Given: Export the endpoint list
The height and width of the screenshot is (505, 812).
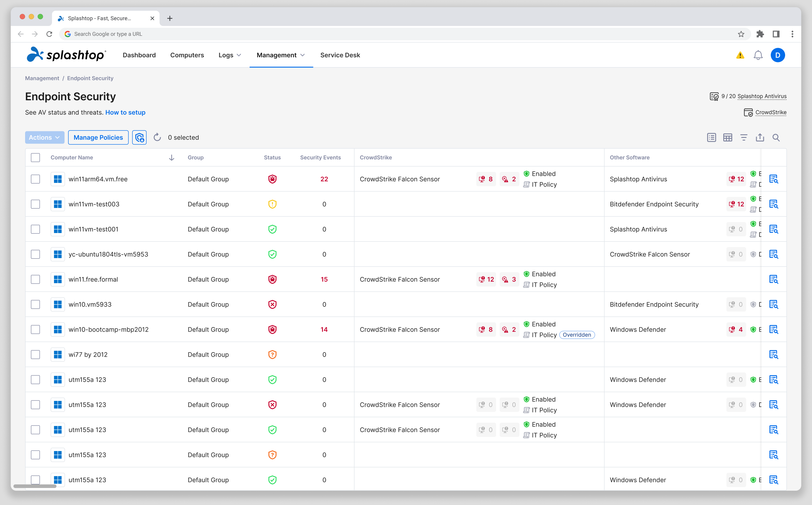Looking at the screenshot, I should coord(760,137).
